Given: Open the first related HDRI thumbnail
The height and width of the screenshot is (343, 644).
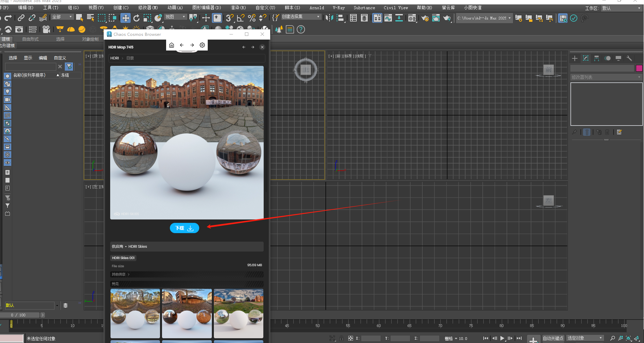Looking at the screenshot, I should 135,313.
